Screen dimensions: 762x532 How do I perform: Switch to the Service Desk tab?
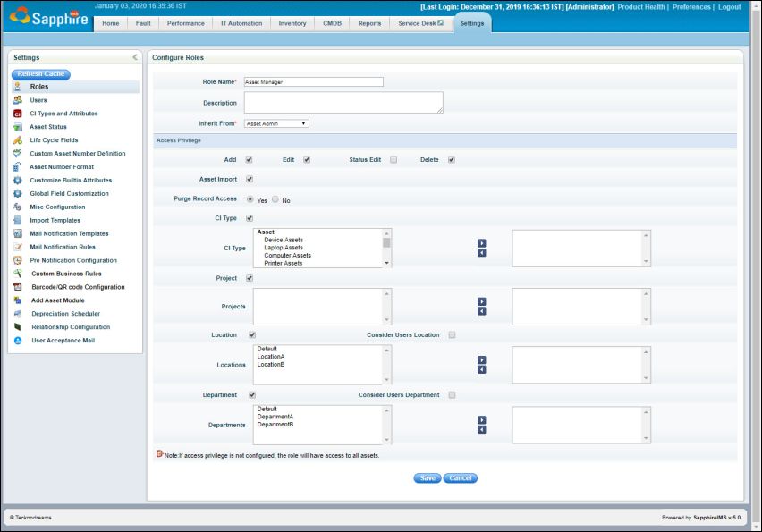(x=420, y=23)
